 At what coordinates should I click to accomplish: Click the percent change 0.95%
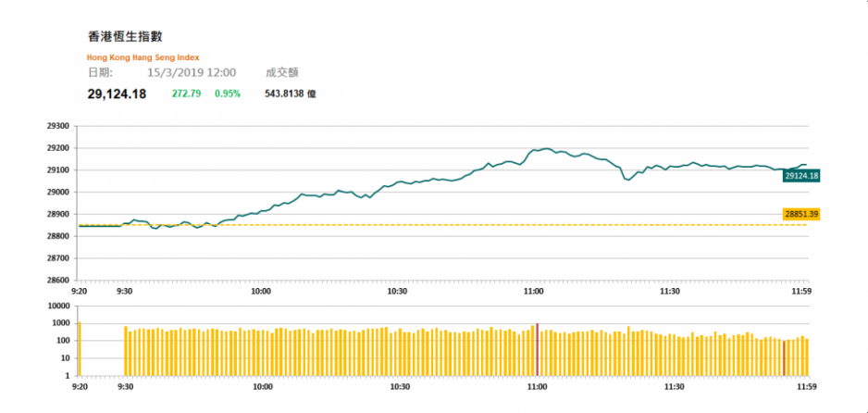click(228, 94)
